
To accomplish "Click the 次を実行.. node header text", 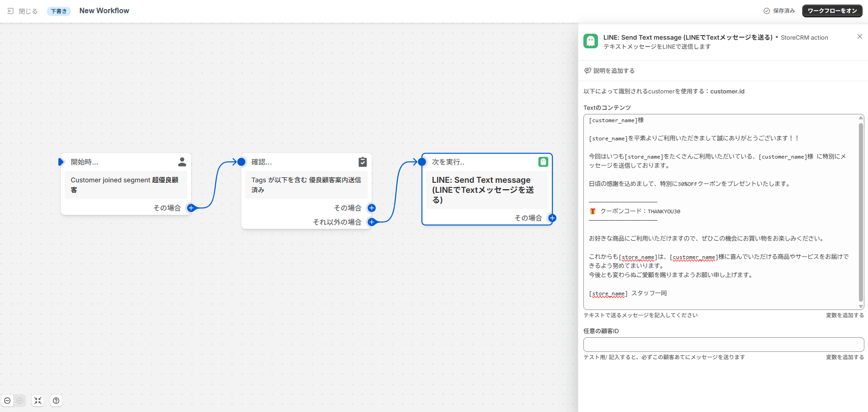I will point(448,162).
